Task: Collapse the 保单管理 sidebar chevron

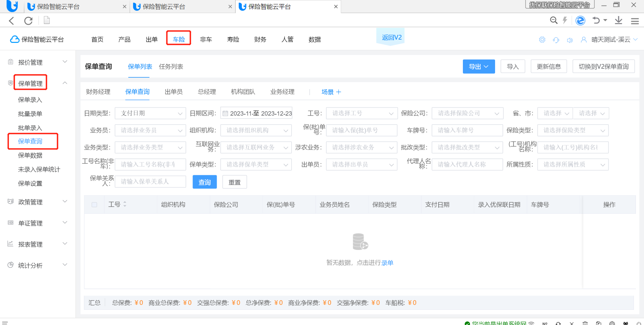Action: pos(65,83)
